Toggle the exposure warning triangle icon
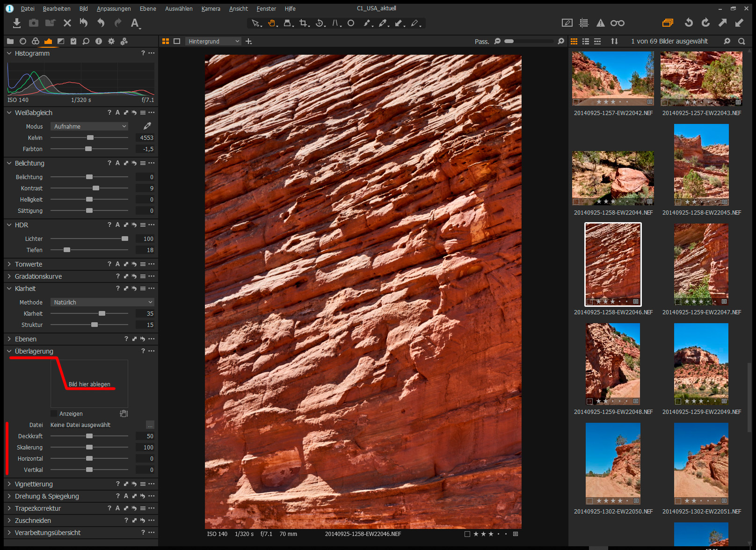Screen dimensions: 756x550 [x=600, y=23]
